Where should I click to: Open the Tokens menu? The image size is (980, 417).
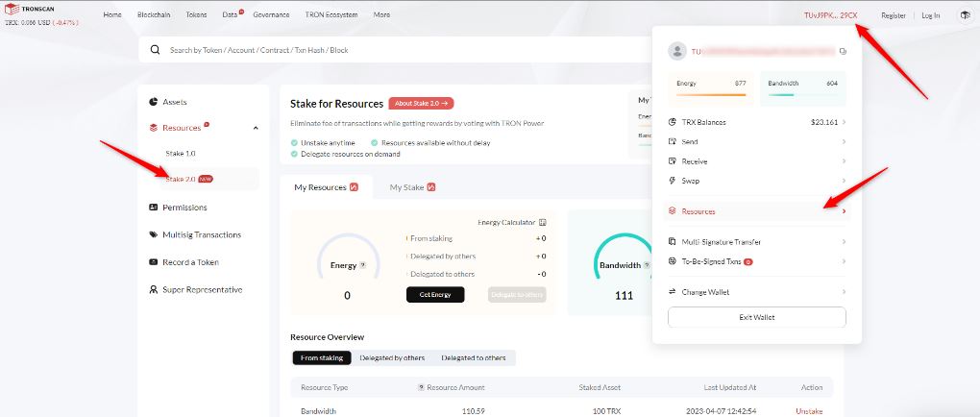pos(196,14)
